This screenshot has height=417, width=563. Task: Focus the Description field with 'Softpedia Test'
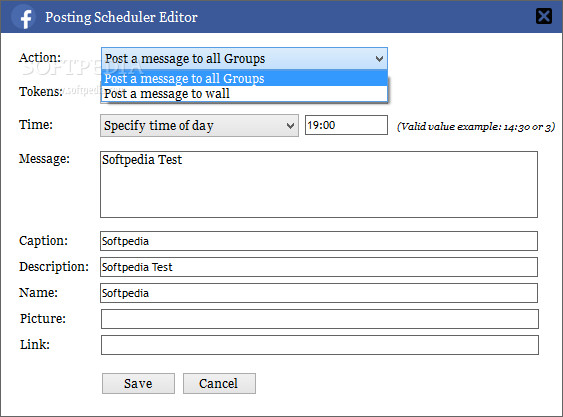319,267
